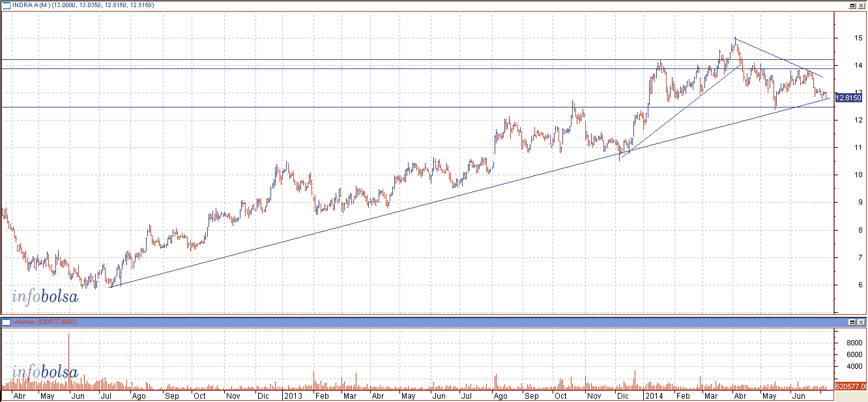Close the Volumen panel
This screenshot has height=402, width=868.
click(x=861, y=322)
